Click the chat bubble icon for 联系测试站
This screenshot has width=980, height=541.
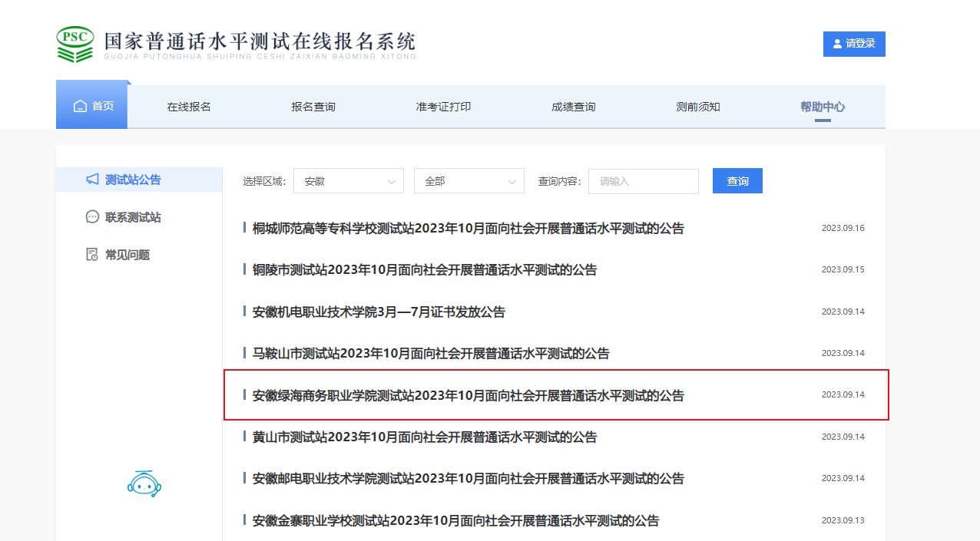point(92,217)
